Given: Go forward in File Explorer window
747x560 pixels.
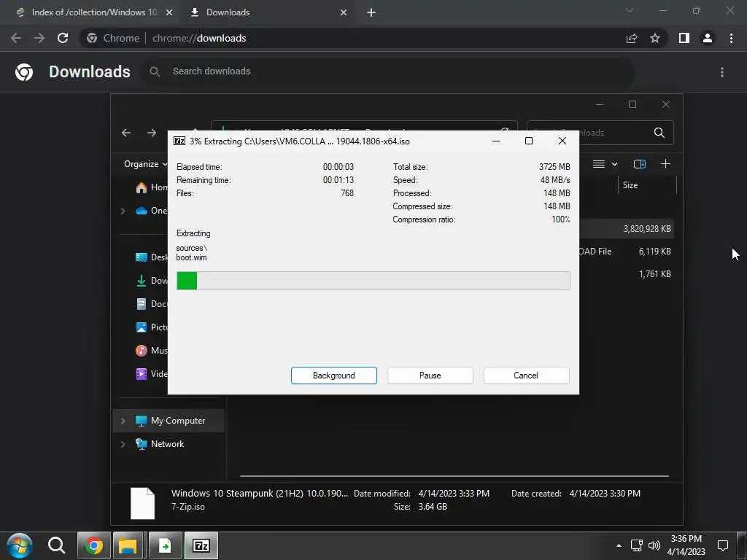Looking at the screenshot, I should [x=152, y=133].
